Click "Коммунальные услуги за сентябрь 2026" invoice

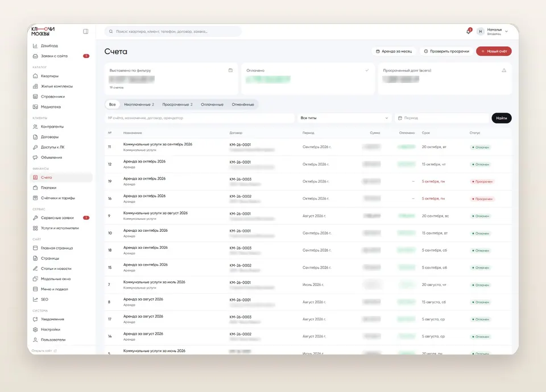click(158, 144)
